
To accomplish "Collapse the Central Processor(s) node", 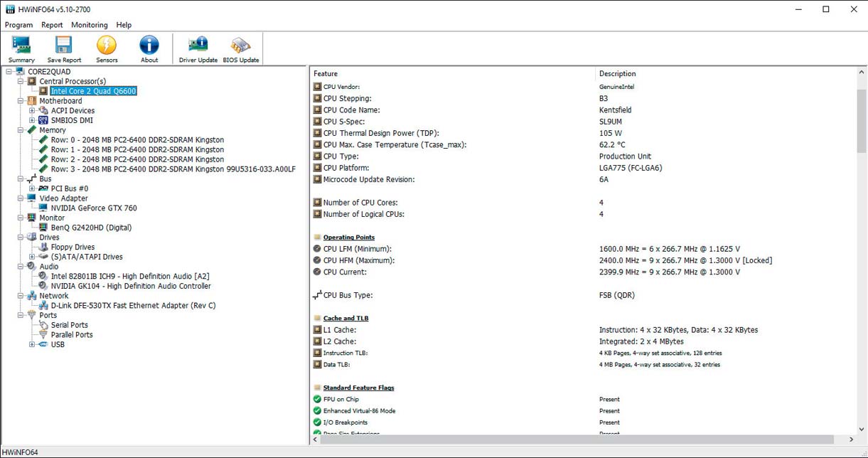I will 21,81.
